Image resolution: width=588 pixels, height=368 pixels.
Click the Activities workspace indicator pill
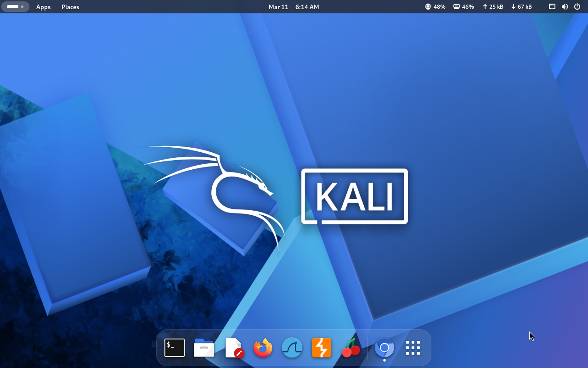point(15,7)
